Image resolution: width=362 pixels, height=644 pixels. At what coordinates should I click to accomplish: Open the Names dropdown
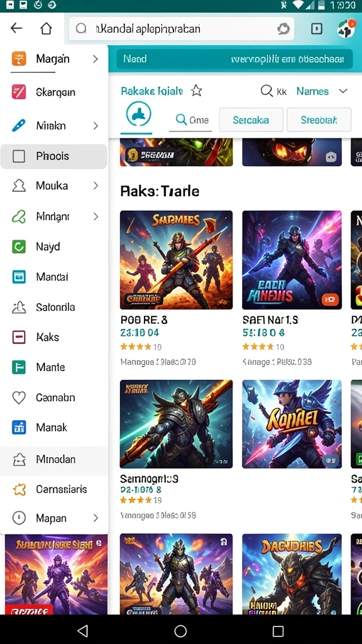pyautogui.click(x=322, y=91)
